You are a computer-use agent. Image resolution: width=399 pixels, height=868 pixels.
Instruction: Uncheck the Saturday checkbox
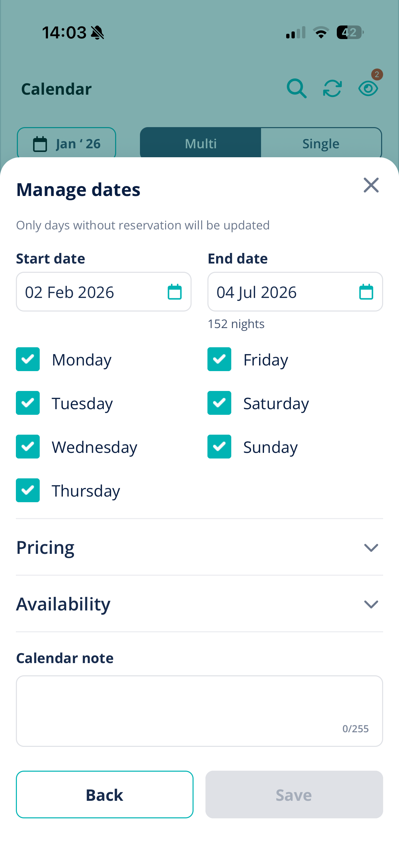tap(219, 403)
